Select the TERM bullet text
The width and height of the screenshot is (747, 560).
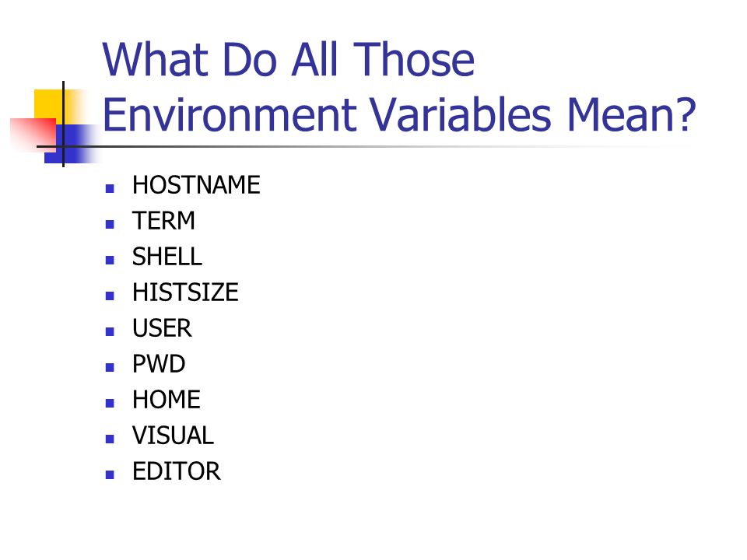[x=163, y=220]
